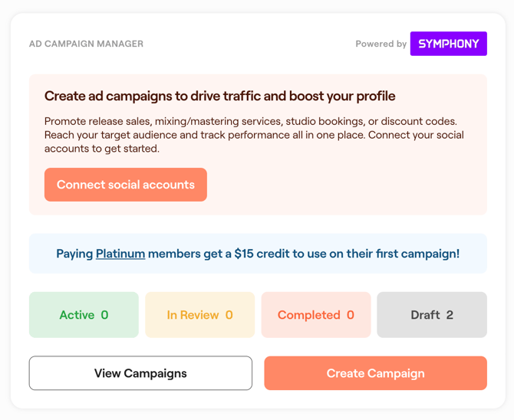Click the word Paying in the banner
Screen dimensions: 514x420
74,254
